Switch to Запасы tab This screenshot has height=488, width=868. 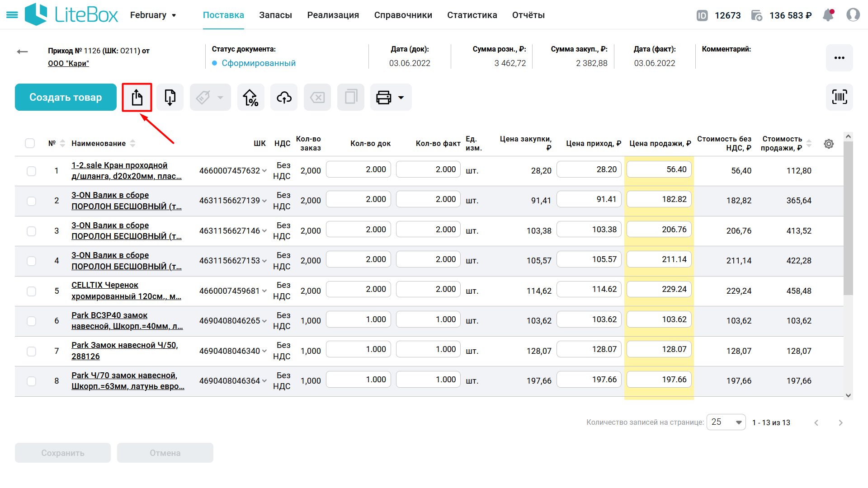pyautogui.click(x=275, y=15)
